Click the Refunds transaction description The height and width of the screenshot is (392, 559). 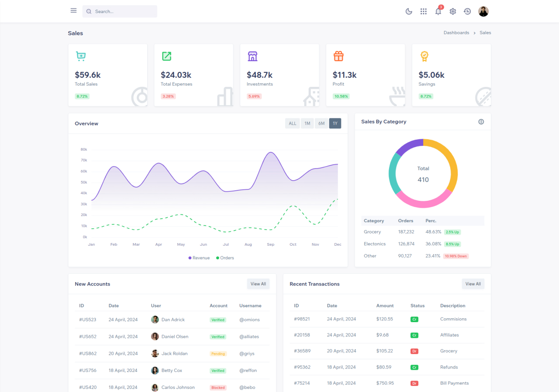[x=449, y=367]
